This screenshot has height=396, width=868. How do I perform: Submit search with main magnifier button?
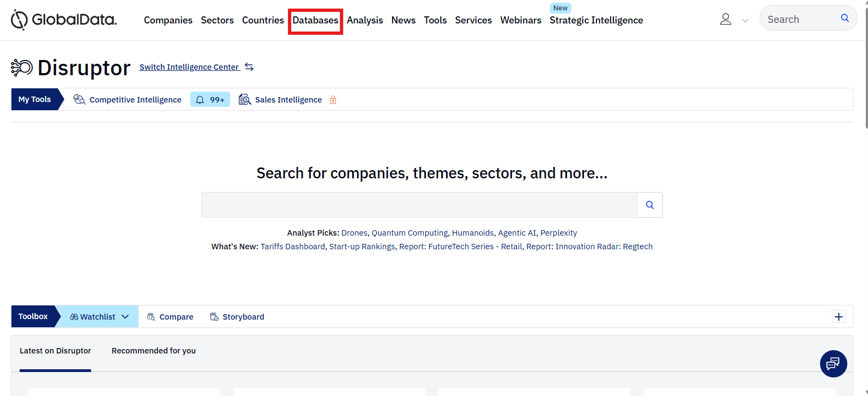649,205
